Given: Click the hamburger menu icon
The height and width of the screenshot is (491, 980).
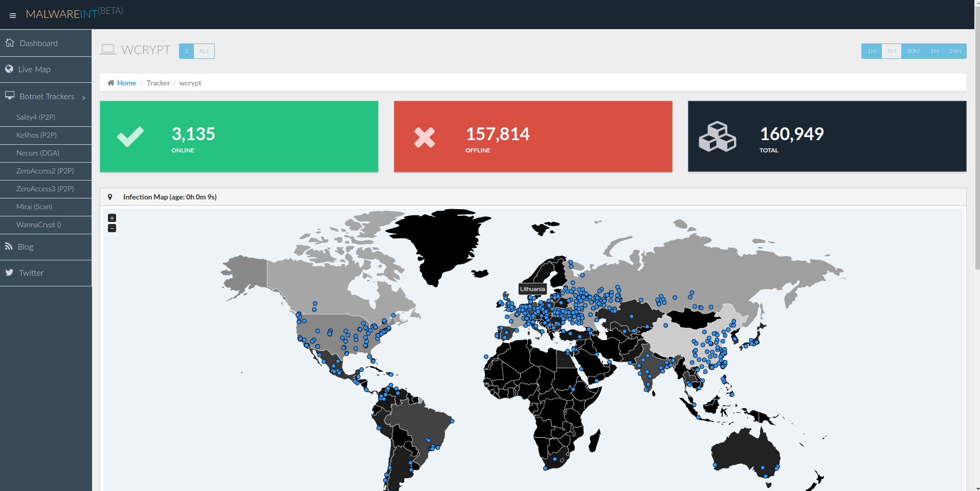Looking at the screenshot, I should point(13,15).
